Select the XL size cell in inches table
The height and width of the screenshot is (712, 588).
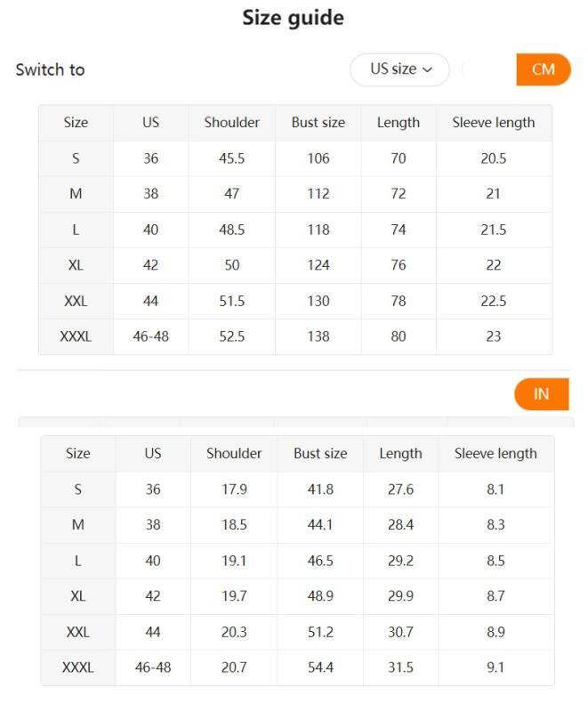(x=77, y=596)
